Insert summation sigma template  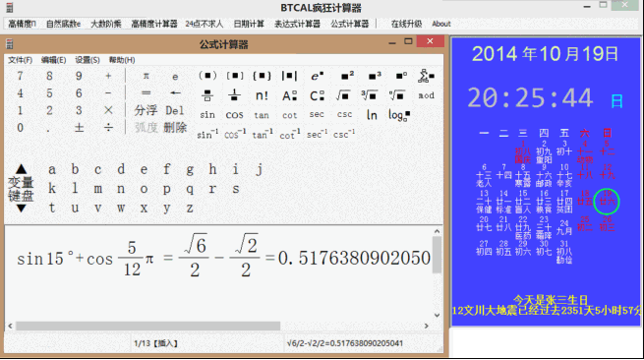click(x=426, y=76)
